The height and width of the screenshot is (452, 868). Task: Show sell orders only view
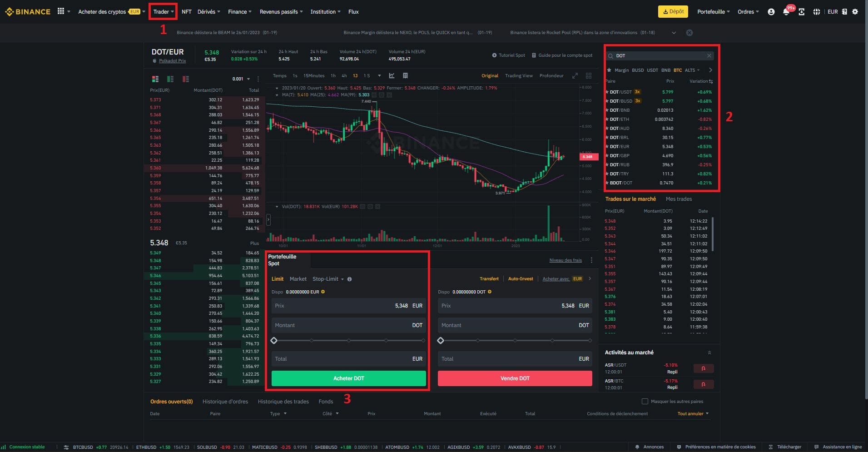click(x=185, y=79)
